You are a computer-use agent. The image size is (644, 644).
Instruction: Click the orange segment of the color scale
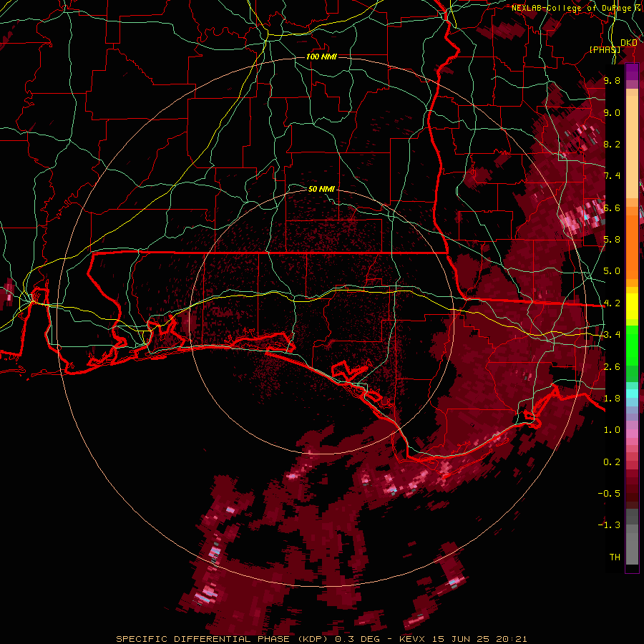(x=632, y=245)
